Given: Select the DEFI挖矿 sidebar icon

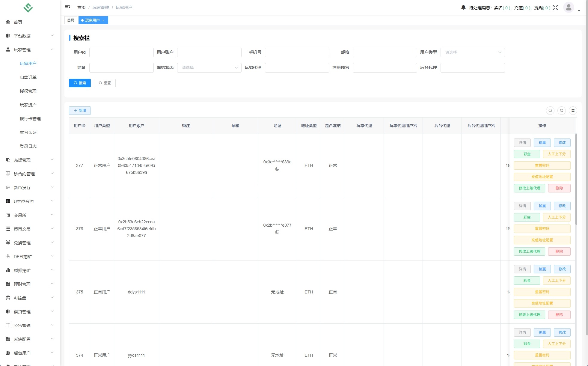Looking at the screenshot, I should (x=8, y=256).
